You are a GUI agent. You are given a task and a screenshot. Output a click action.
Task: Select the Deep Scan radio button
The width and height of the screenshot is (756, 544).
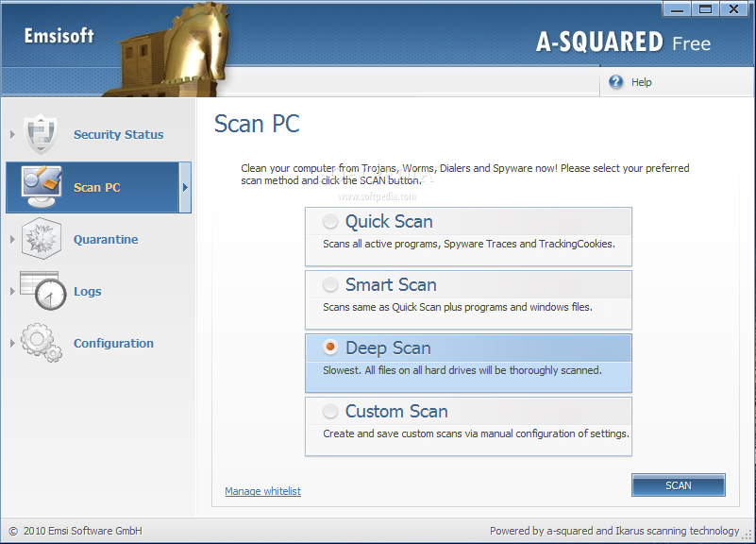click(x=330, y=348)
